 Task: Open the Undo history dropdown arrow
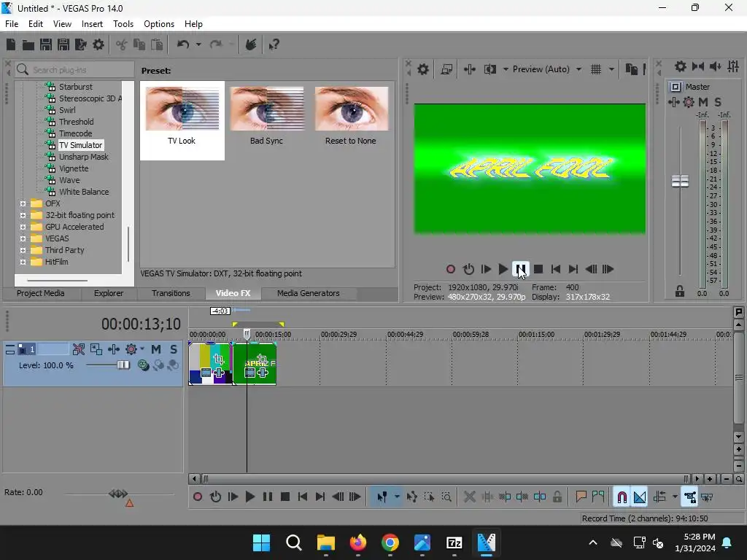point(198,44)
